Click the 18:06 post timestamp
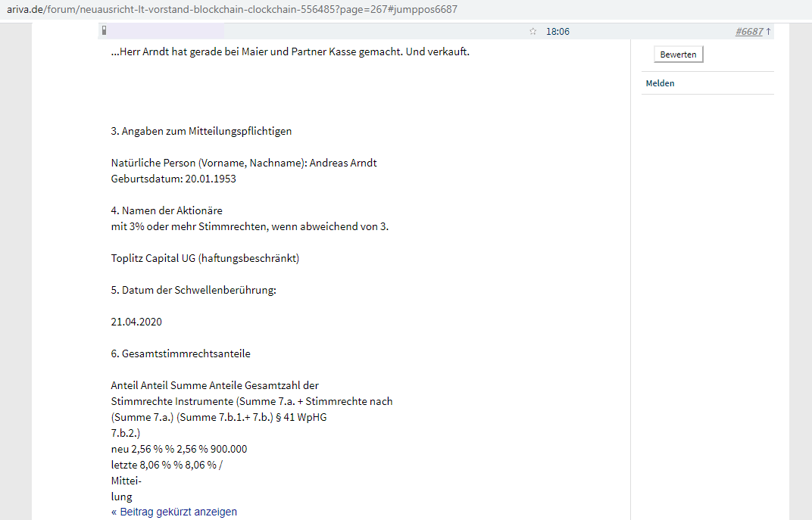Screen dimensions: 812x520 tap(557, 32)
